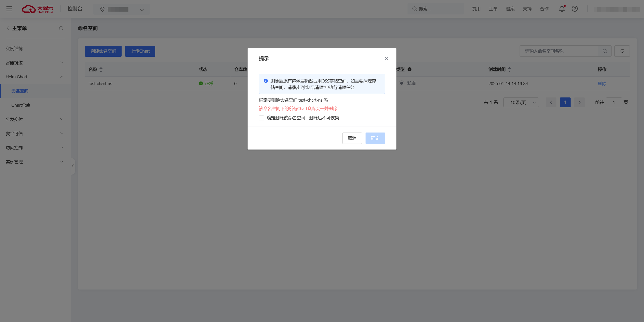Expand the 实例管理 menu
The image size is (644, 322).
pyautogui.click(x=35, y=162)
